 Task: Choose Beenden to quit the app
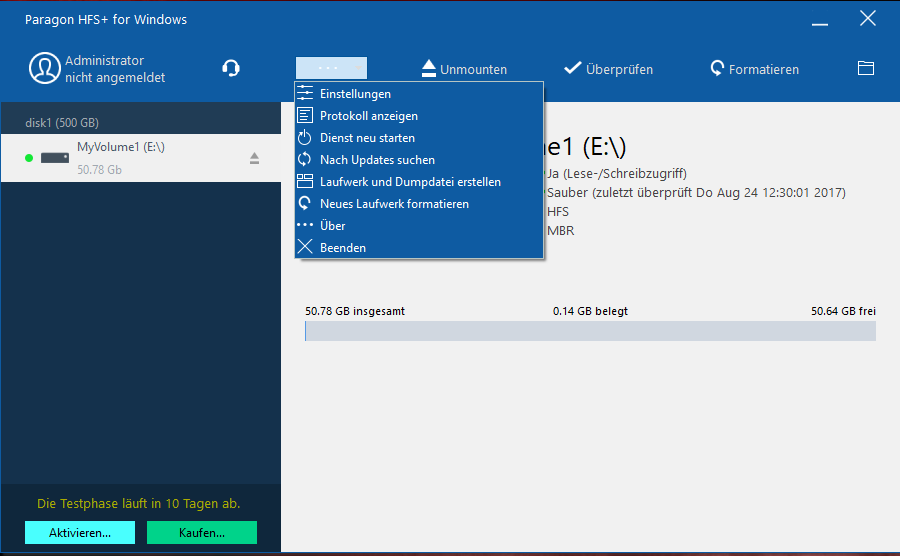click(419, 248)
